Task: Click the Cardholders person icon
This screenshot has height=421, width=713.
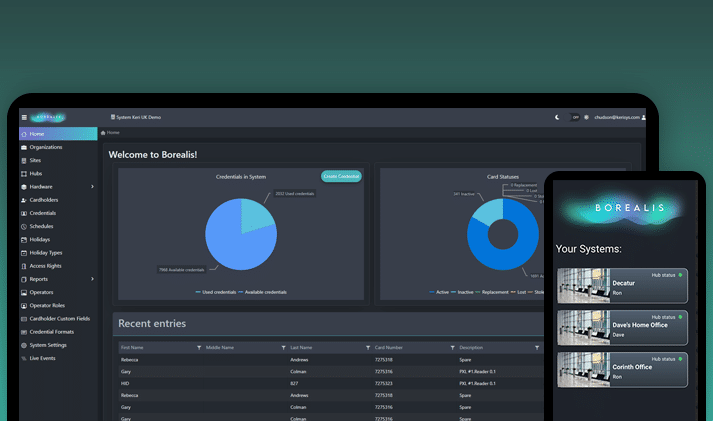Action: point(24,200)
